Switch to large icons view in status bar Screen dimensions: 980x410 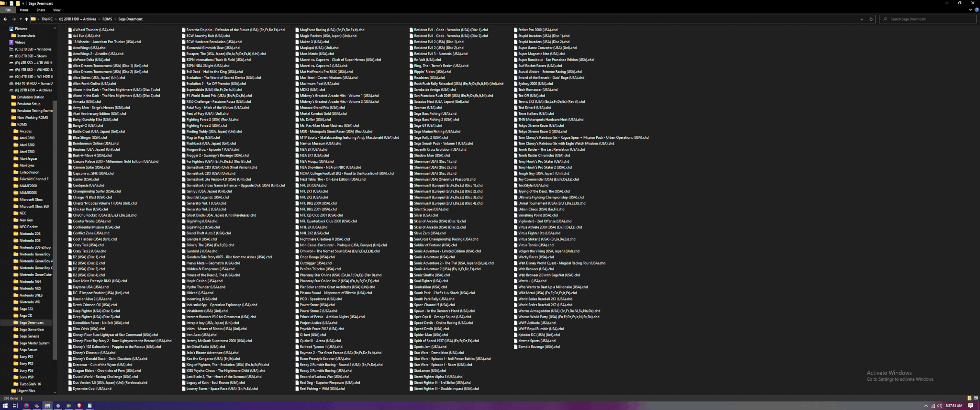(975, 398)
